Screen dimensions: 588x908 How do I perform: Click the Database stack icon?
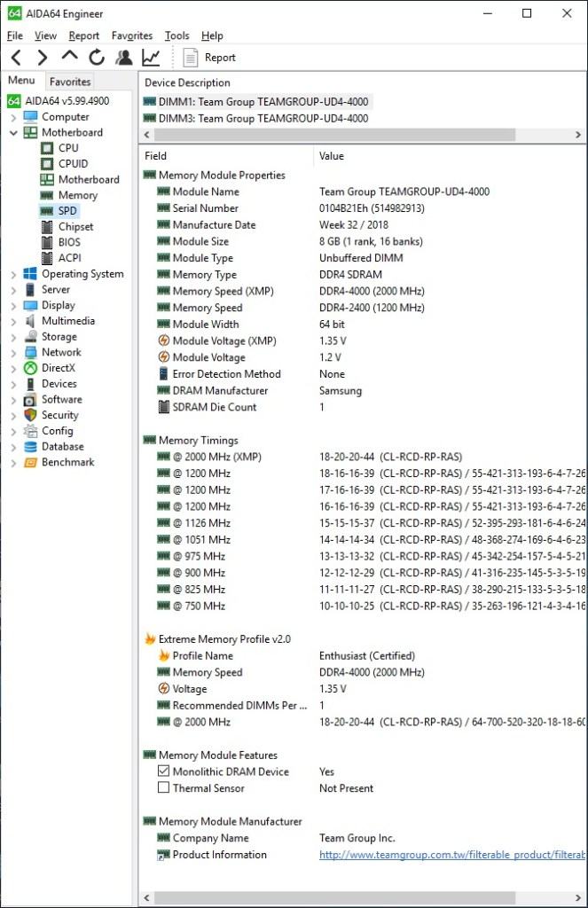tap(30, 447)
